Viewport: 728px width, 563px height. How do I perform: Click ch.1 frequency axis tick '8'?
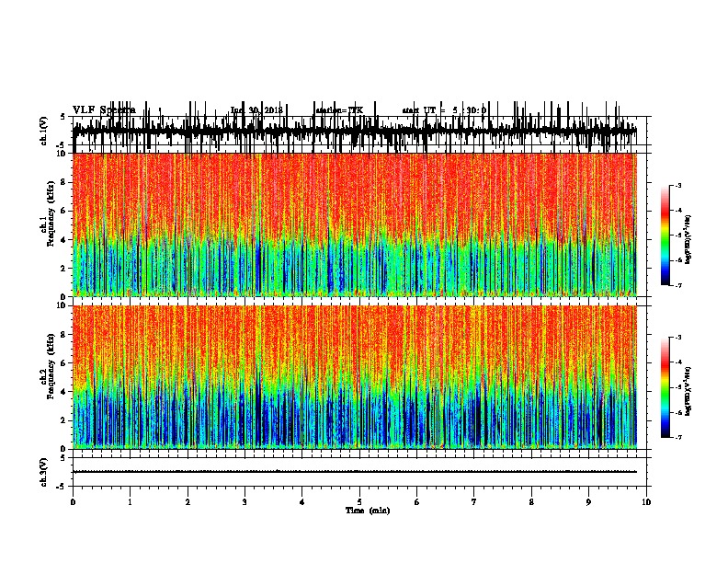64,182
